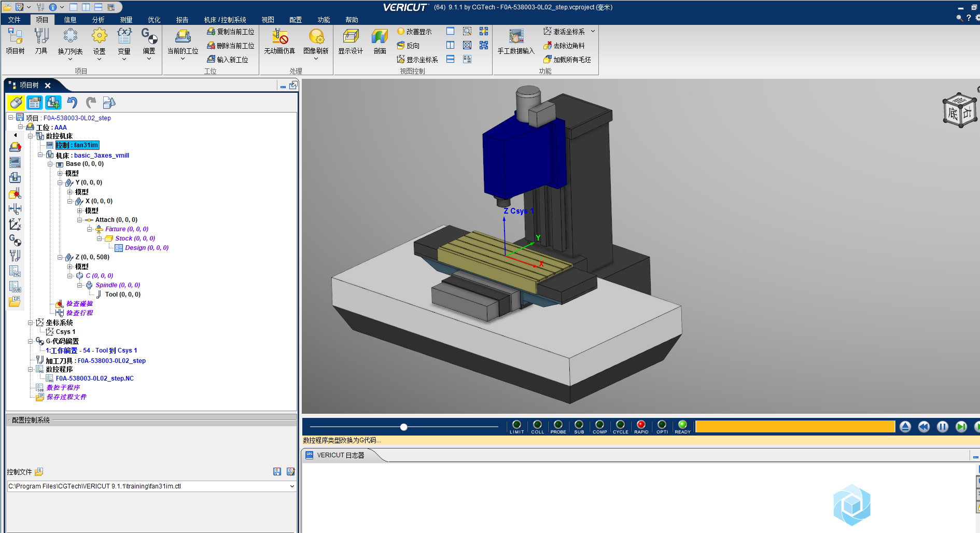Toggle 无动画仿真 no-animation simulation

279,41
